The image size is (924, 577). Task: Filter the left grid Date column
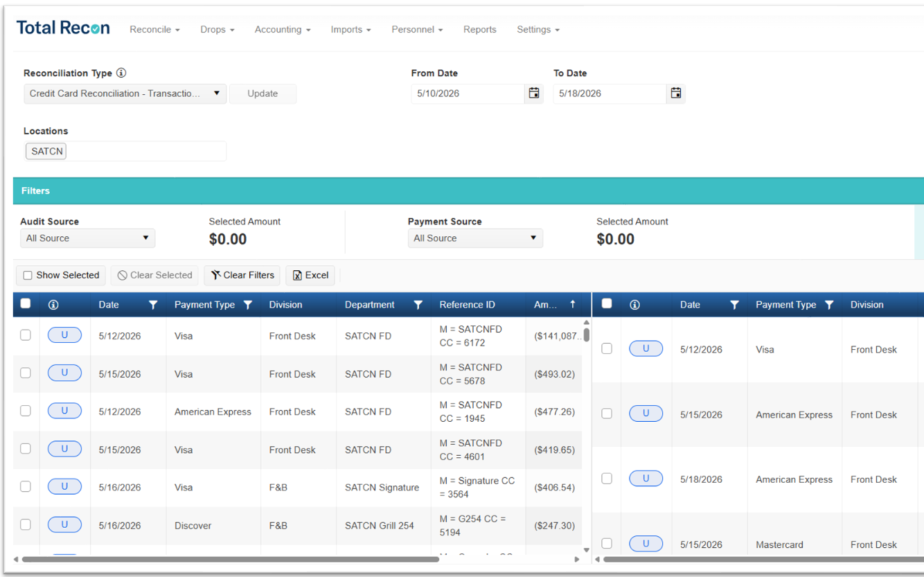pos(153,305)
